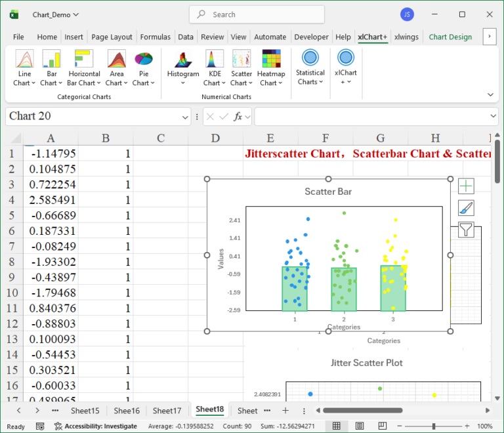Click the Chart Styles paintbrush button
The width and height of the screenshot is (504, 433).
pyautogui.click(x=466, y=208)
